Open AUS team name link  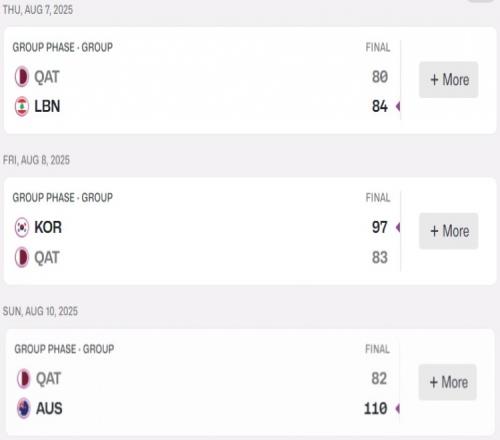[49, 408]
